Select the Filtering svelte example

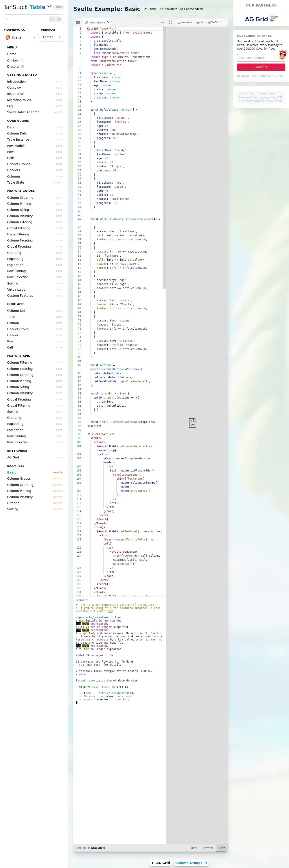(x=35, y=503)
